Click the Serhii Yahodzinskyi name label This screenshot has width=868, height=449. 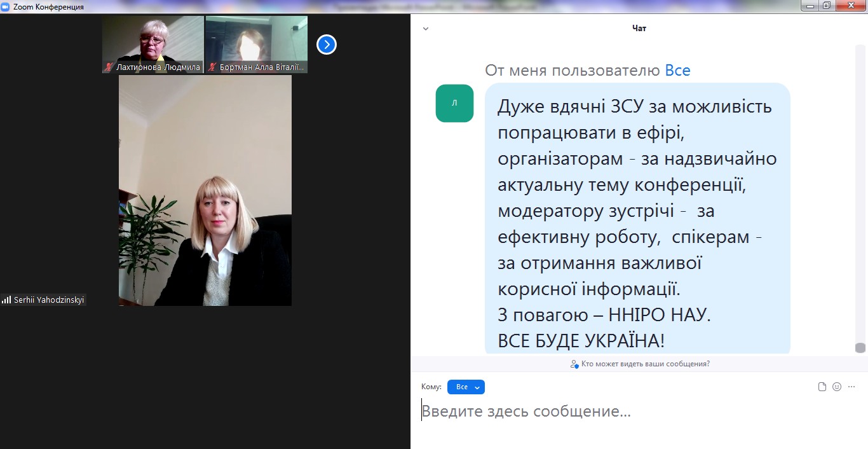click(x=49, y=300)
